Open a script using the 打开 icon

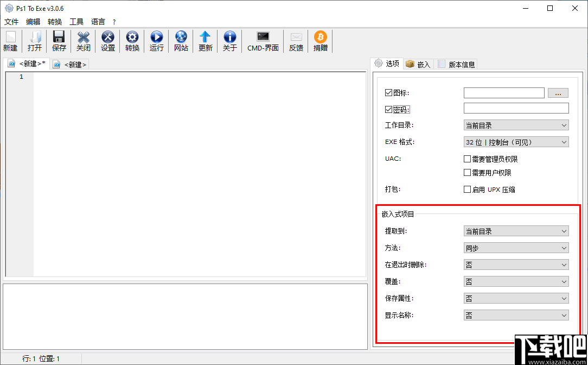34,41
